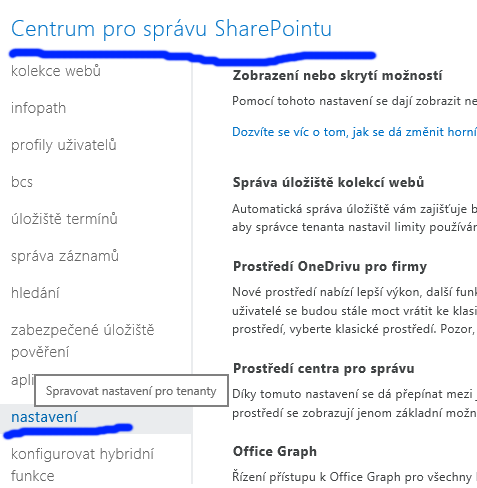The height and width of the screenshot is (488, 477).
Task: Click the Správa úložiště kolekcí webů heading
Action: coord(328,183)
